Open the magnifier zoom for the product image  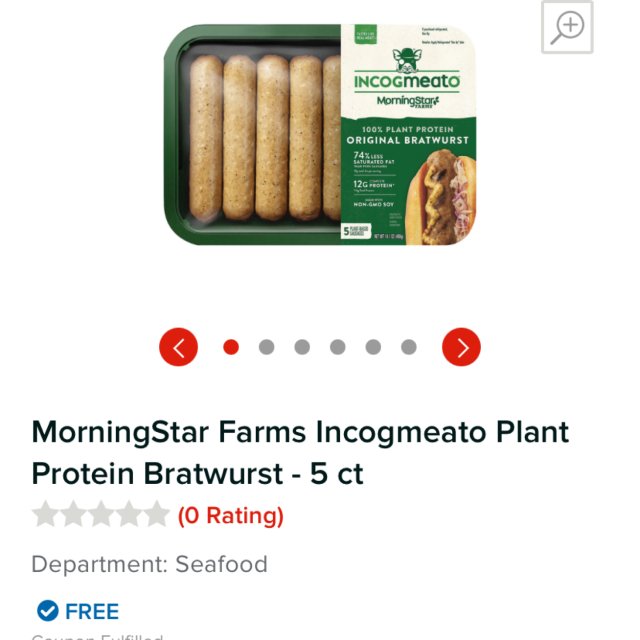click(x=568, y=27)
